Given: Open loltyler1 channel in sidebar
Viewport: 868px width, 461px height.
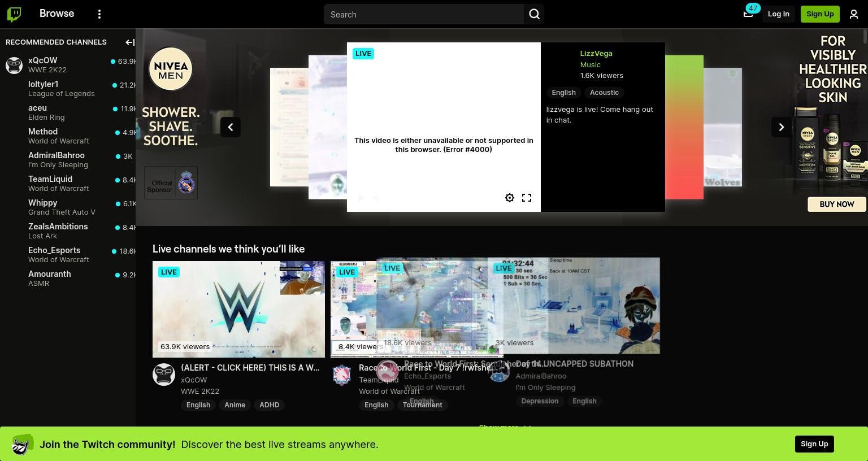Looking at the screenshot, I should click(68, 89).
